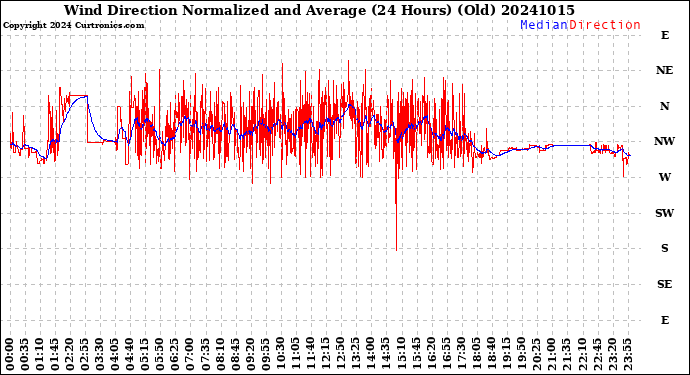This screenshot has height=375, width=690.
Task: Click the 08:45 time label
Action: pyautogui.click(x=235, y=354)
